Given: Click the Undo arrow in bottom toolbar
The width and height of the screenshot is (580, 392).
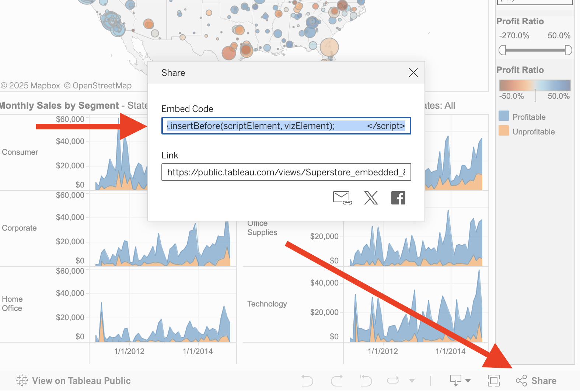Looking at the screenshot, I should point(307,380).
